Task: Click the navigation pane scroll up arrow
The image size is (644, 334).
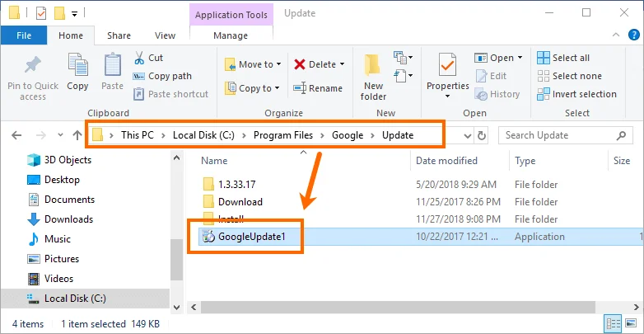Action: point(176,158)
